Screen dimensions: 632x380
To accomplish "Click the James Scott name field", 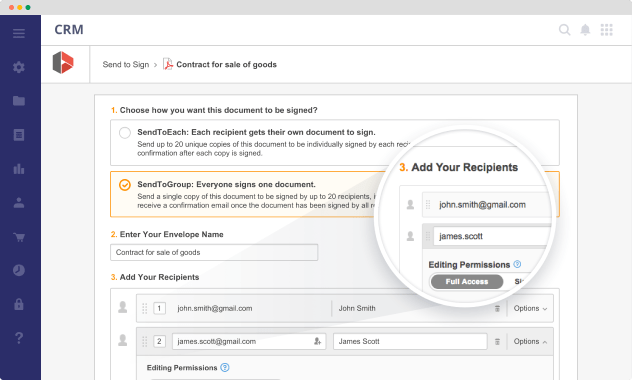I will [410, 341].
